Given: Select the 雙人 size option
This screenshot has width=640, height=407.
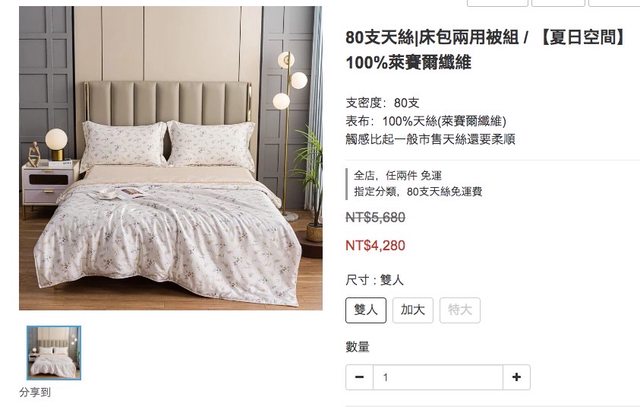Looking at the screenshot, I should [366, 310].
